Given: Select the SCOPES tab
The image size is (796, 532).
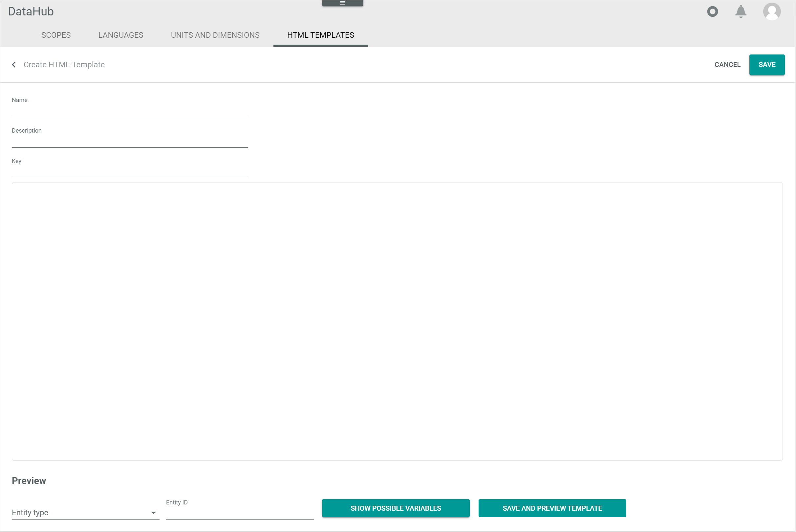Looking at the screenshot, I should [56, 35].
